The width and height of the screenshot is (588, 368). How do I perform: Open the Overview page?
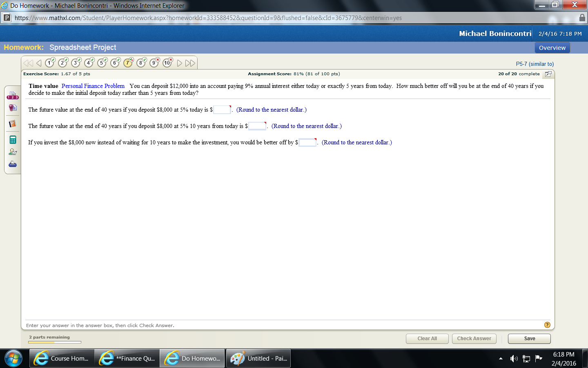552,47
